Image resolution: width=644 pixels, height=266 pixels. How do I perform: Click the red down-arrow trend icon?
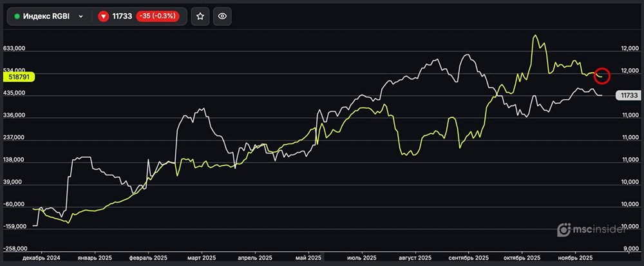point(104,17)
